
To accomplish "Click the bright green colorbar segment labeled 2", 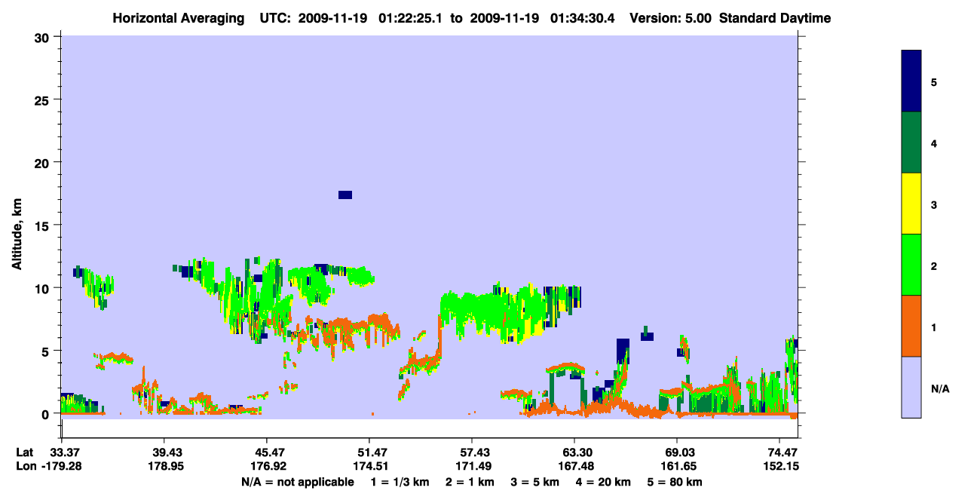I will pos(911,265).
